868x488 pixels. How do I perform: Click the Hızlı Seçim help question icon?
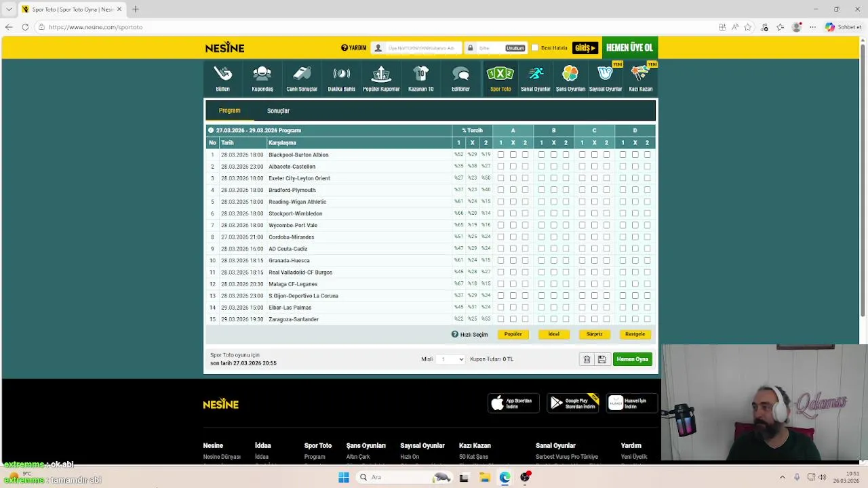(455, 334)
